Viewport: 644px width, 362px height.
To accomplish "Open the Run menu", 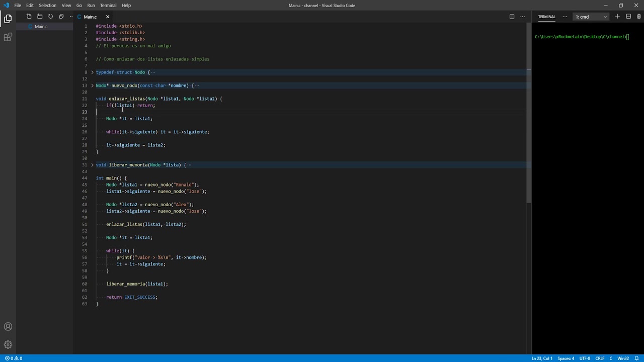I will point(91,6).
